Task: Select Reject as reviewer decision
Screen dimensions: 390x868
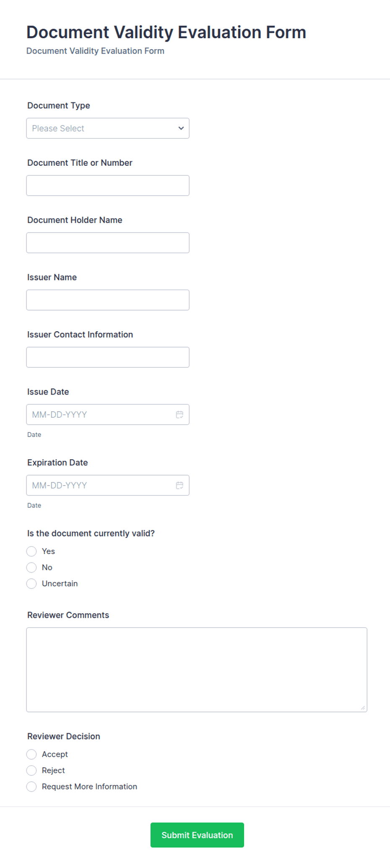Action: click(x=31, y=770)
